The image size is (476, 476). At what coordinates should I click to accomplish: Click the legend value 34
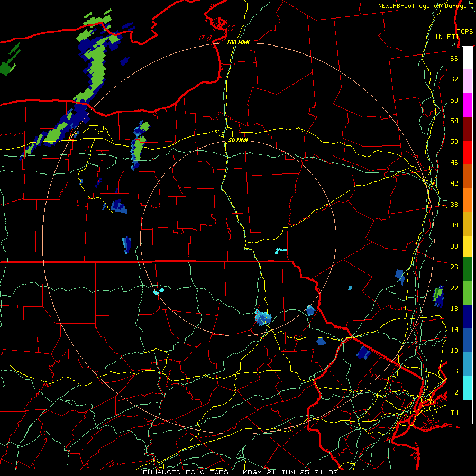454,225
